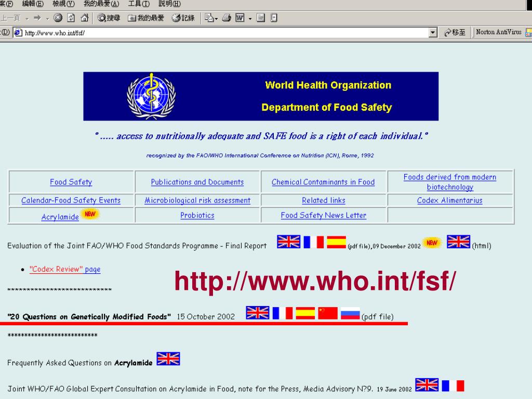Click the WHO emblem logo in banner
Viewport: 532px width, 399px height.
coord(151,96)
